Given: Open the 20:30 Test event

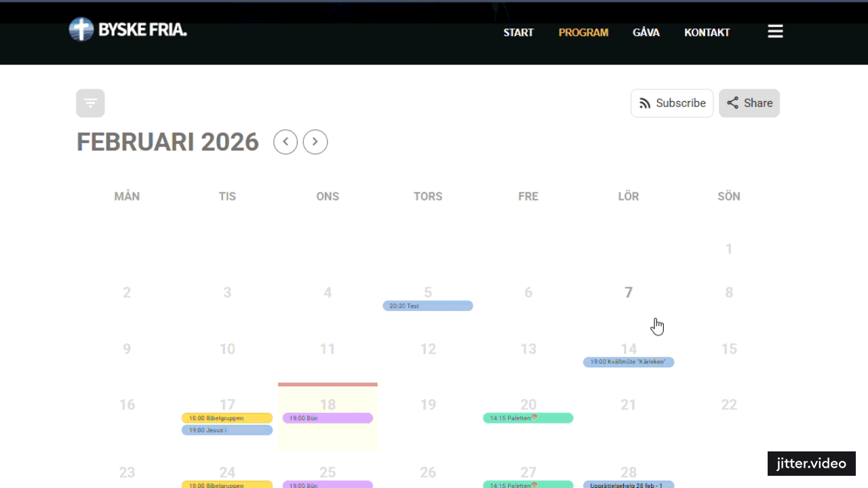Looking at the screenshot, I should (427, 306).
